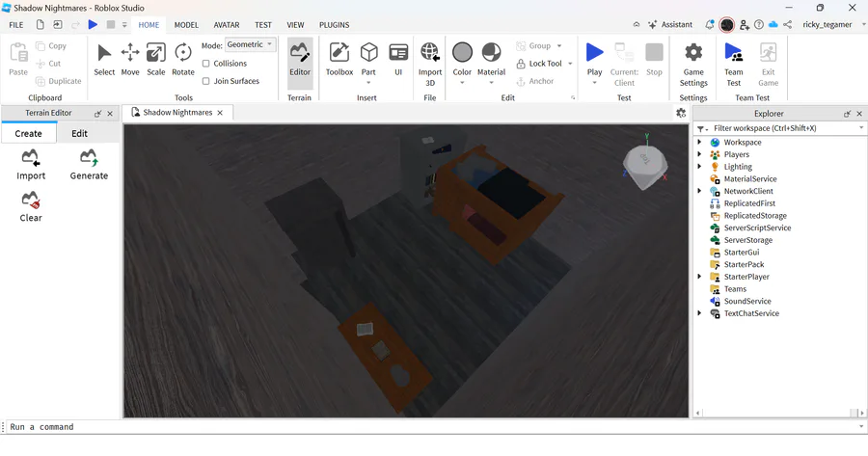Start a Team Test
The height and width of the screenshot is (456, 868).
[734, 65]
